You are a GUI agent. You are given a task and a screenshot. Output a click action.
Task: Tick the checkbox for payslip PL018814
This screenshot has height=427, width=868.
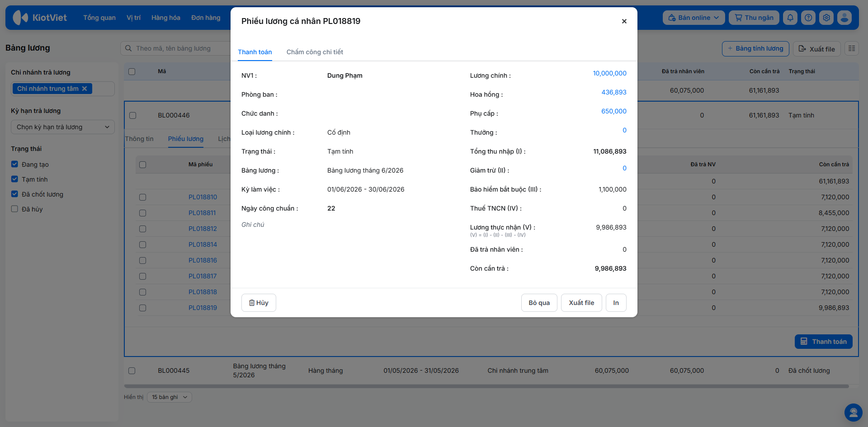pyautogui.click(x=143, y=244)
